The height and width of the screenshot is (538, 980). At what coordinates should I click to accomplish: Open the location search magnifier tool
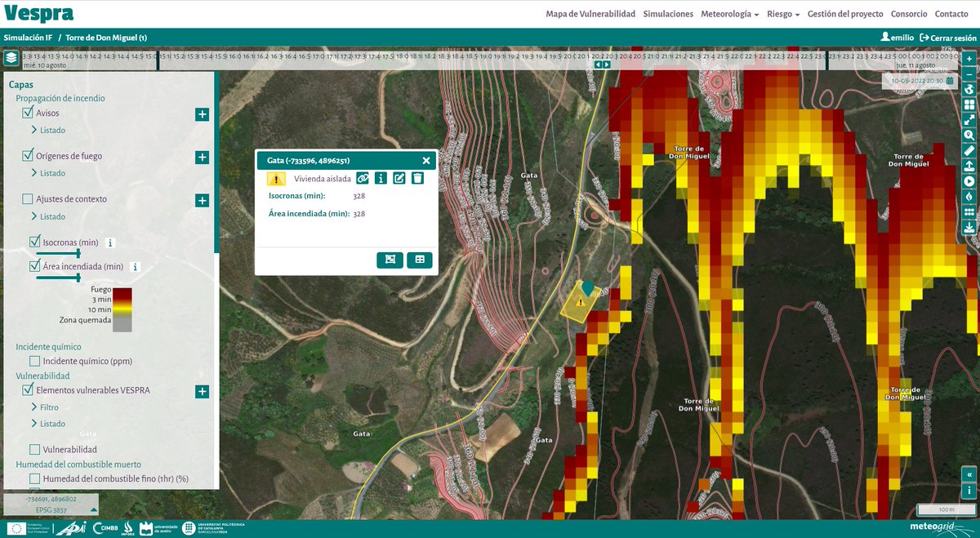pyautogui.click(x=969, y=135)
